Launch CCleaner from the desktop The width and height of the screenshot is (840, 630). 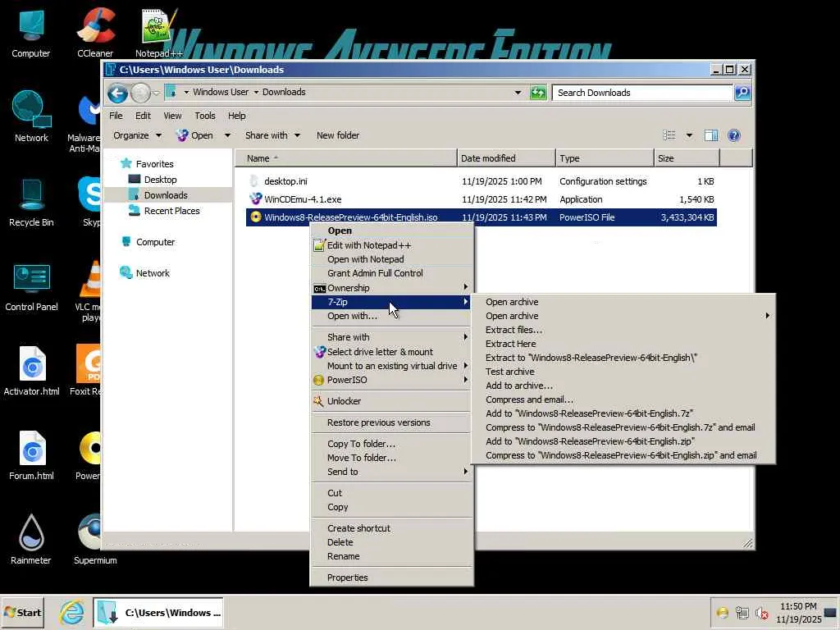point(95,32)
